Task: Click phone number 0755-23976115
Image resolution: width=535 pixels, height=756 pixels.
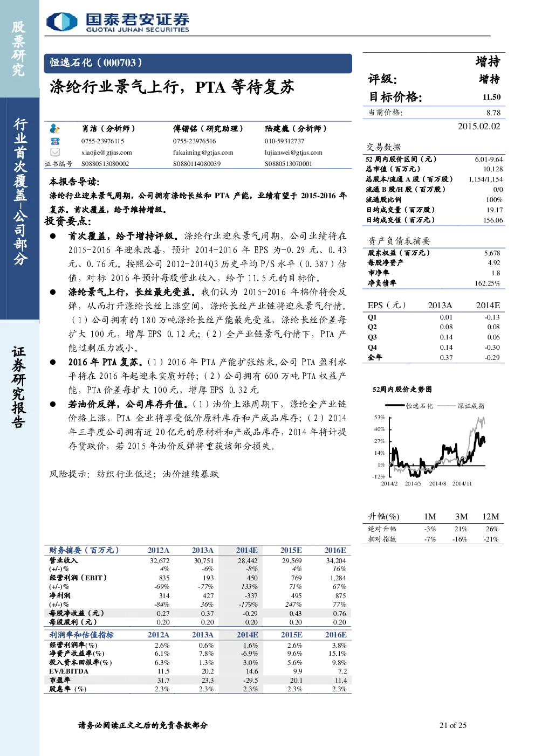Action: coord(103,141)
